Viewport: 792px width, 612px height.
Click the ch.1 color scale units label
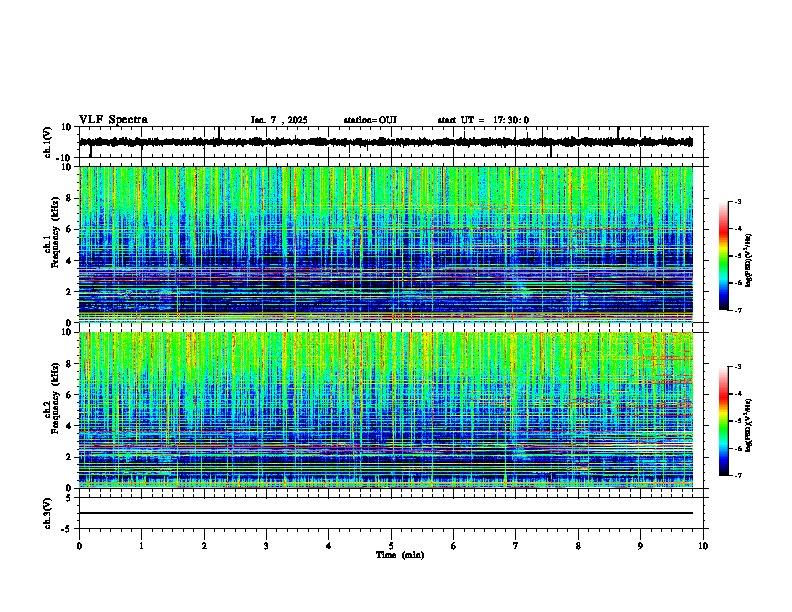coord(749,260)
